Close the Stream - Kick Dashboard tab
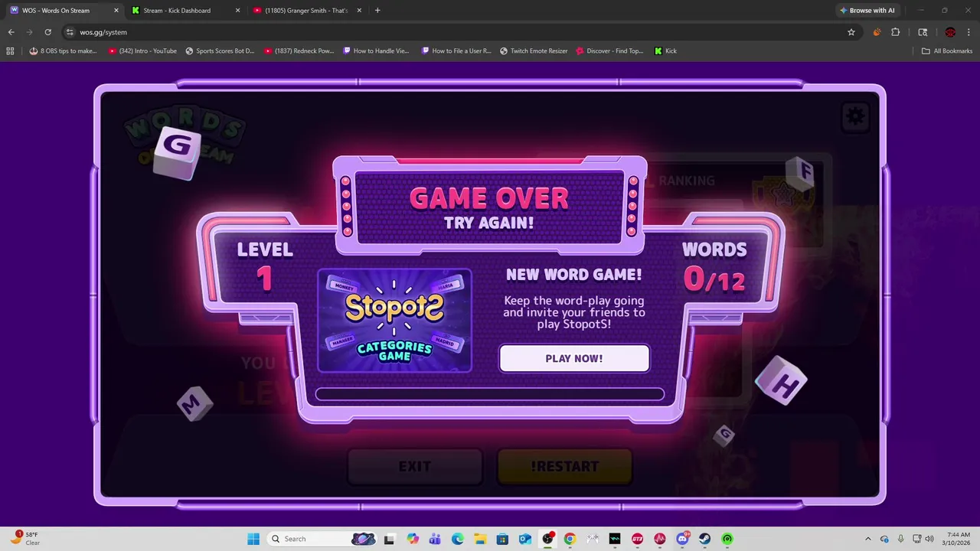This screenshot has width=980, height=551. 237,11
